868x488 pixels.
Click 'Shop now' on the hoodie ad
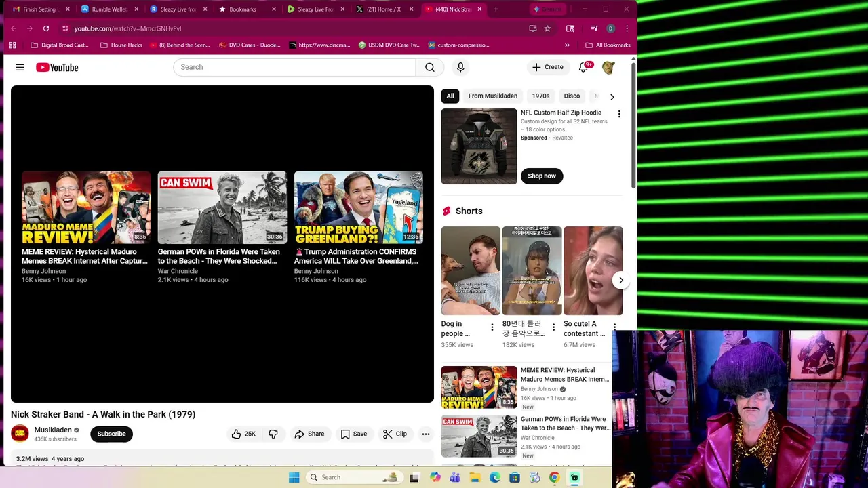pos(542,176)
